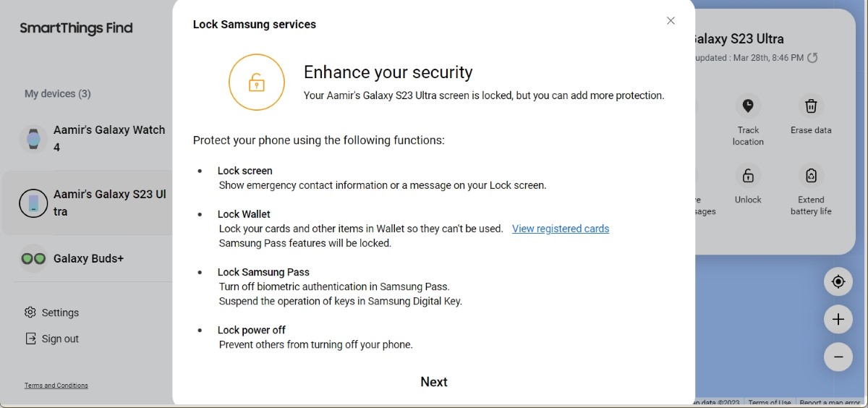
Task: Close the Lock Samsung services dialog
Action: 671,21
